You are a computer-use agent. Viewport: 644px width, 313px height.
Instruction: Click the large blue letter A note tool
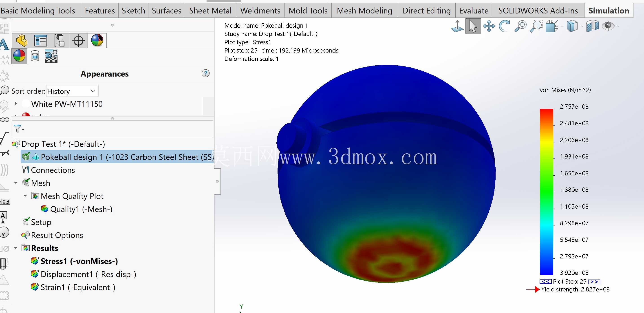(x=4, y=44)
